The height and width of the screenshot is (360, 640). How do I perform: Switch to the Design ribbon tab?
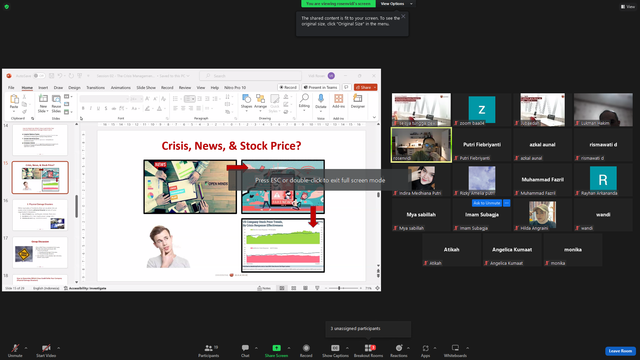[74, 87]
